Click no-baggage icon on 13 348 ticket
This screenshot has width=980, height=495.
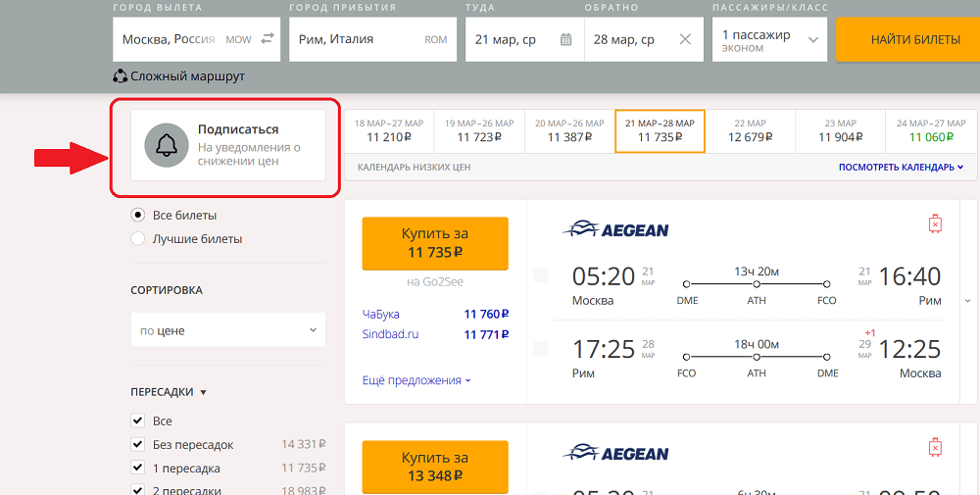[x=935, y=448]
